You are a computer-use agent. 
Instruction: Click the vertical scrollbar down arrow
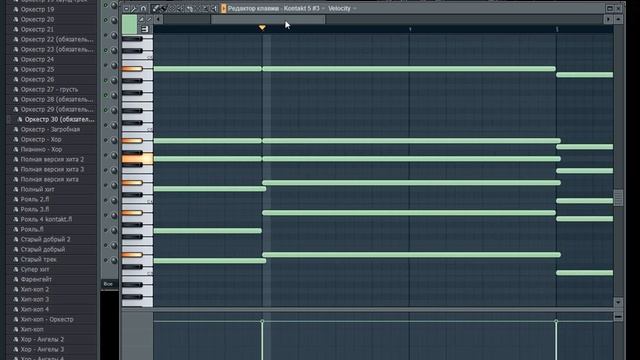pos(618,302)
